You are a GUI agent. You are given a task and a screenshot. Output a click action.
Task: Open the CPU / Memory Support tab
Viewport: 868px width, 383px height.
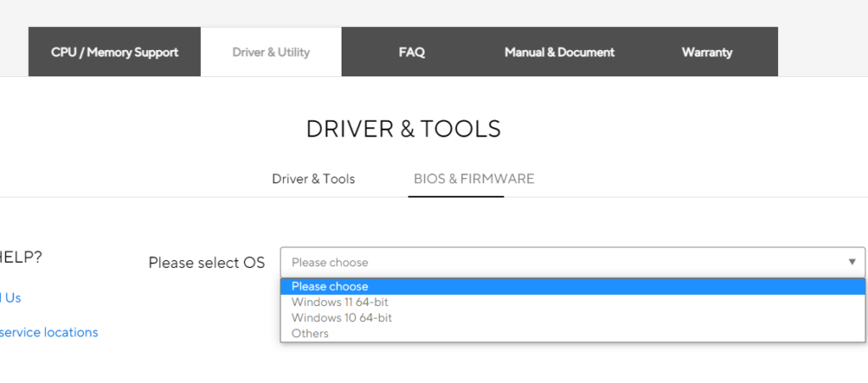tap(114, 52)
